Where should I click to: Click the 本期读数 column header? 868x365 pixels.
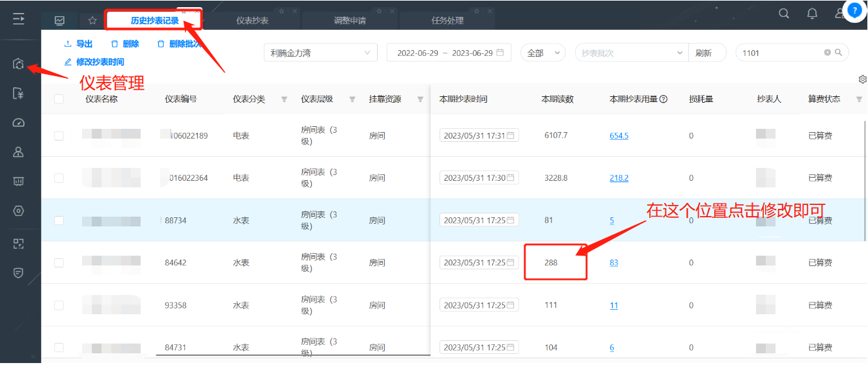pos(557,100)
